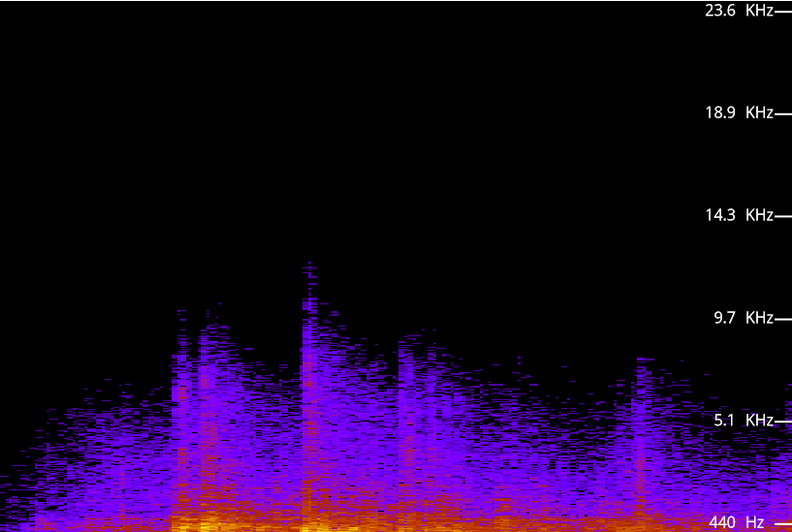
Task: Click the small spike at the far right edge
Action: pos(789,388)
